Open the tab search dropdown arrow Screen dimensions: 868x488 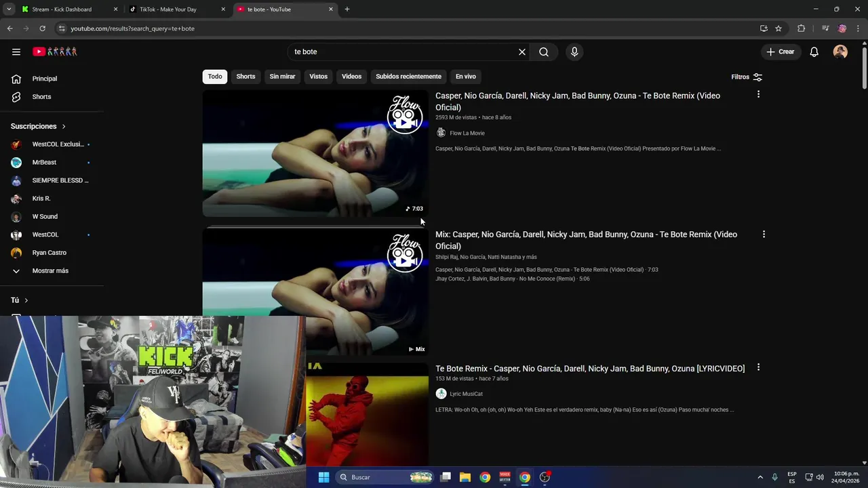(9, 9)
